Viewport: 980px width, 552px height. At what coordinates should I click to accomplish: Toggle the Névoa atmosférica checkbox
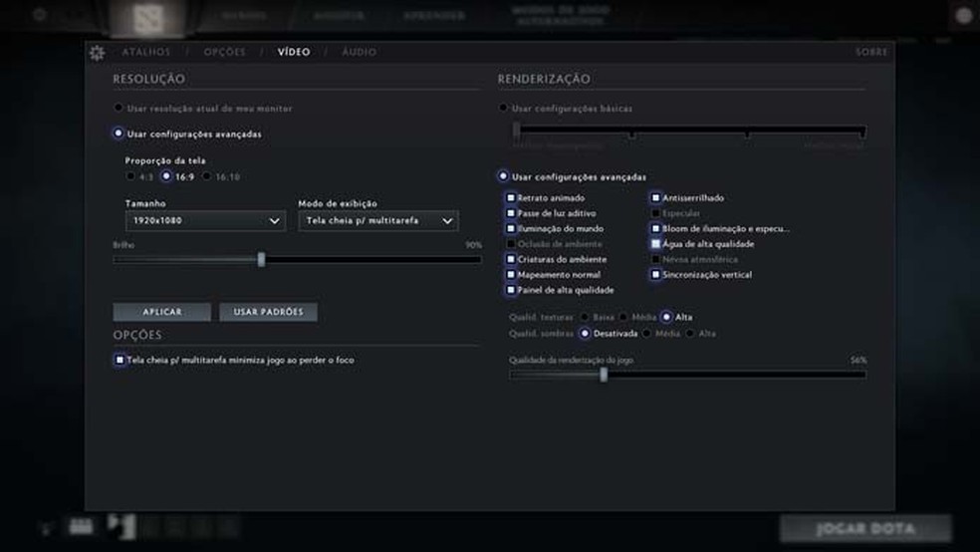(x=655, y=259)
